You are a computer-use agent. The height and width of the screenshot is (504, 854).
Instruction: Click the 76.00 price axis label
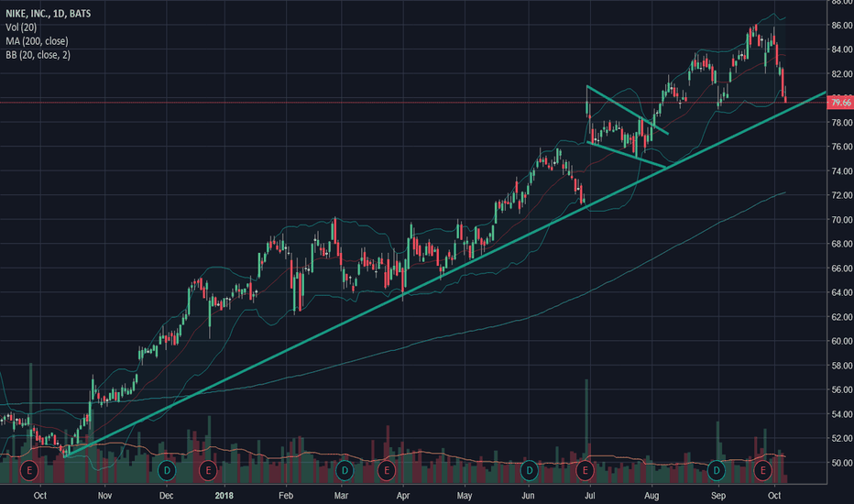(x=841, y=147)
